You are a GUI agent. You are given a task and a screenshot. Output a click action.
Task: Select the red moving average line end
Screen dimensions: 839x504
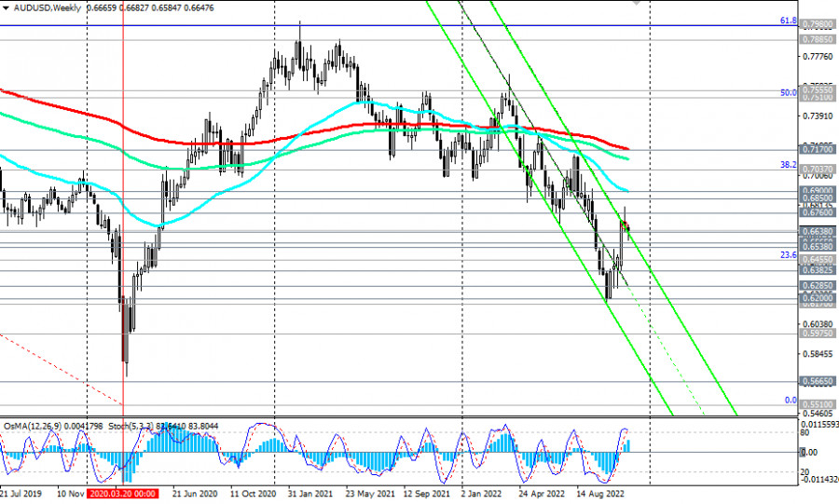[x=626, y=148]
